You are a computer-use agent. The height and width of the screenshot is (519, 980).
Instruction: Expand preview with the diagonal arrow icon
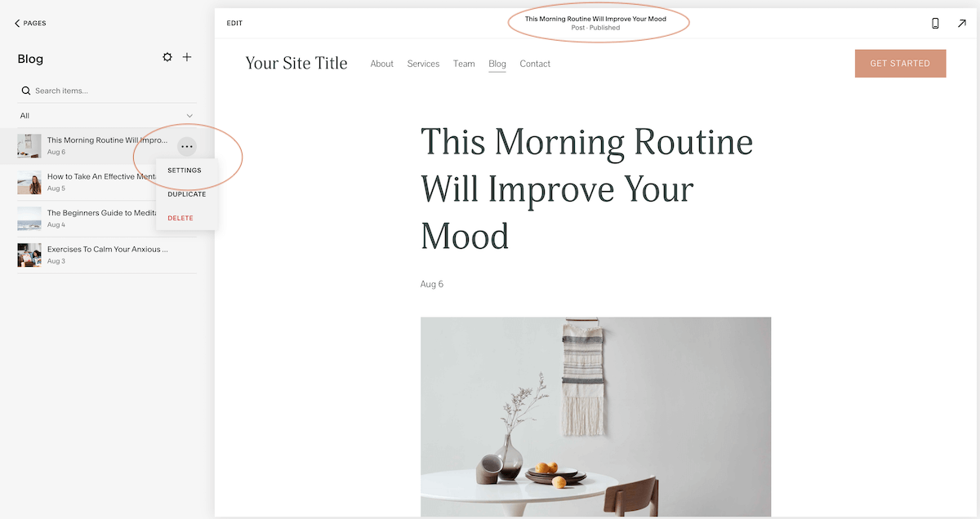coord(962,23)
